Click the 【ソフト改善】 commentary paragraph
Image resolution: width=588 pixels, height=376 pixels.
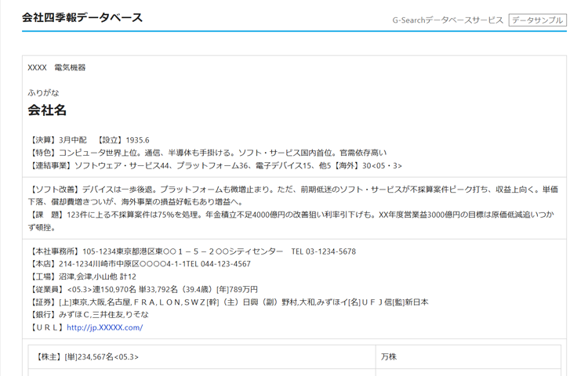(x=293, y=196)
